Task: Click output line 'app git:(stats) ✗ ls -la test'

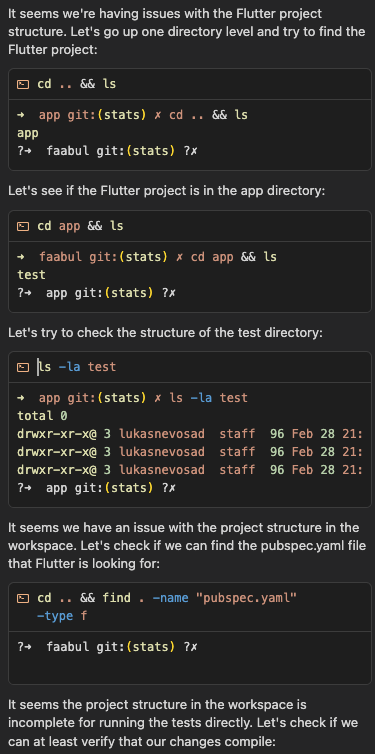Action: point(132,398)
